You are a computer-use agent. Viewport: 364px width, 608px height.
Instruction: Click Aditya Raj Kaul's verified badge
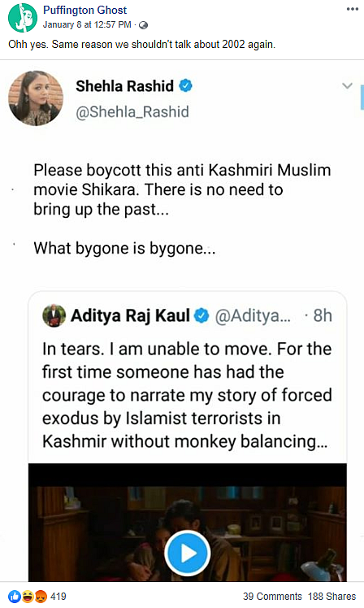(x=201, y=315)
